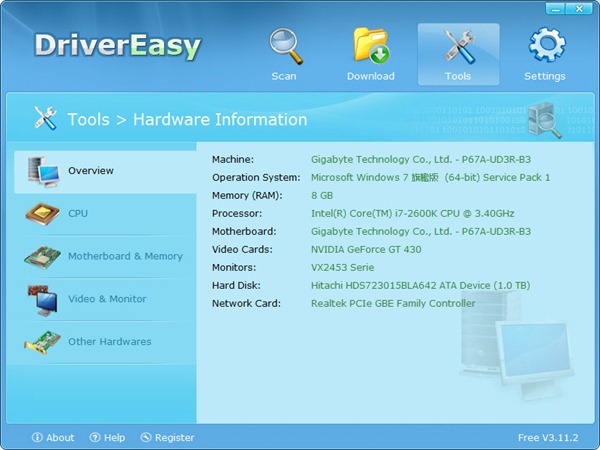Close the DriverEasy window
Viewport: 600px width, 450px height.
579,8
